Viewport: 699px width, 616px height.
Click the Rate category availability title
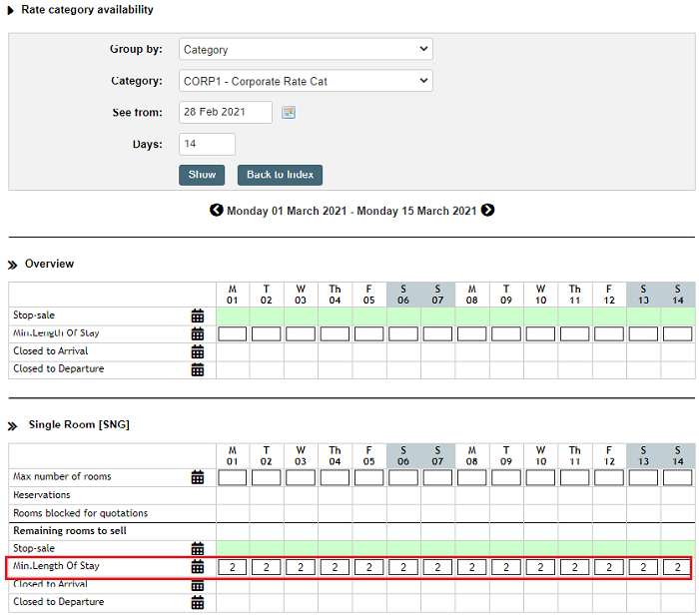point(88,10)
